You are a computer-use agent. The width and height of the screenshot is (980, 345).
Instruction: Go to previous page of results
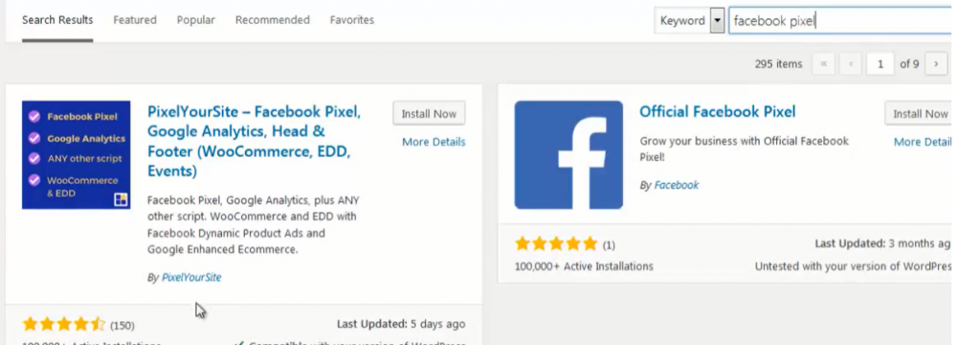(x=851, y=64)
